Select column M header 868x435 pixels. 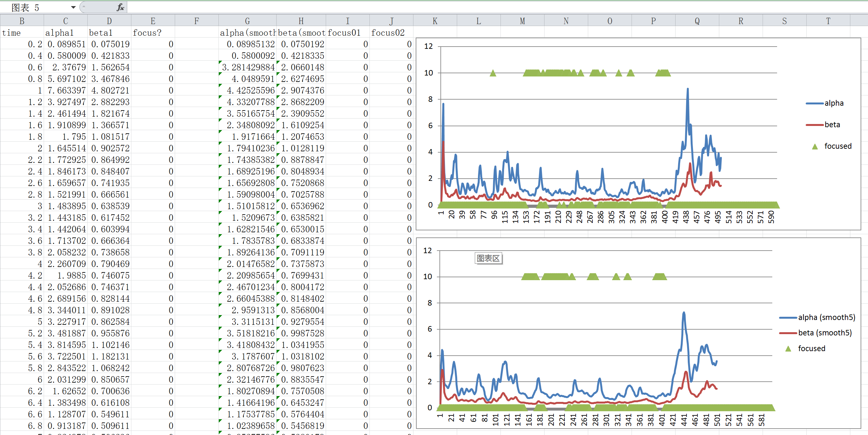tap(522, 21)
